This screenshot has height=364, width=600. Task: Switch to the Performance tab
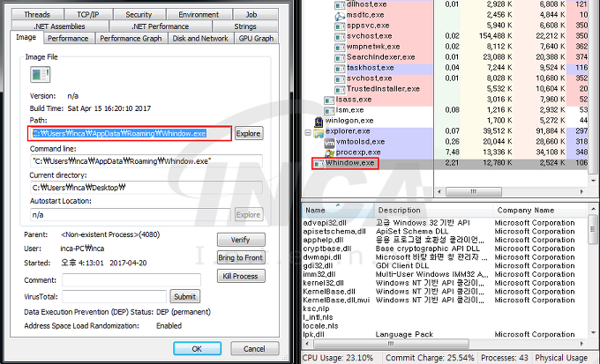point(68,39)
